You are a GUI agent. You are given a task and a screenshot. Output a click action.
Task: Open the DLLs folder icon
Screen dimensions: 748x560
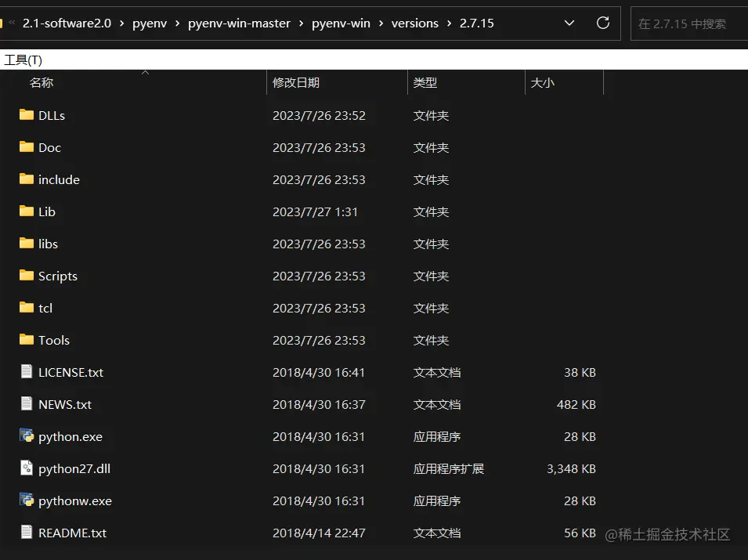26,114
